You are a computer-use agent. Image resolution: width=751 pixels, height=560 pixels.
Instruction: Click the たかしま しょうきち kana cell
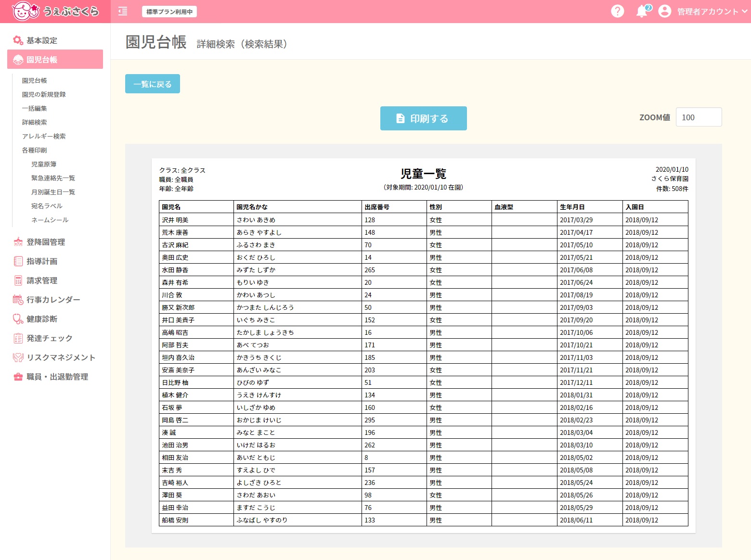[x=298, y=332]
